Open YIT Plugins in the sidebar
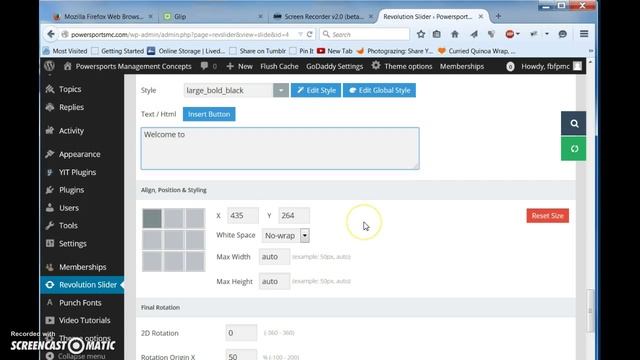The width and height of the screenshot is (640, 360). (x=77, y=172)
